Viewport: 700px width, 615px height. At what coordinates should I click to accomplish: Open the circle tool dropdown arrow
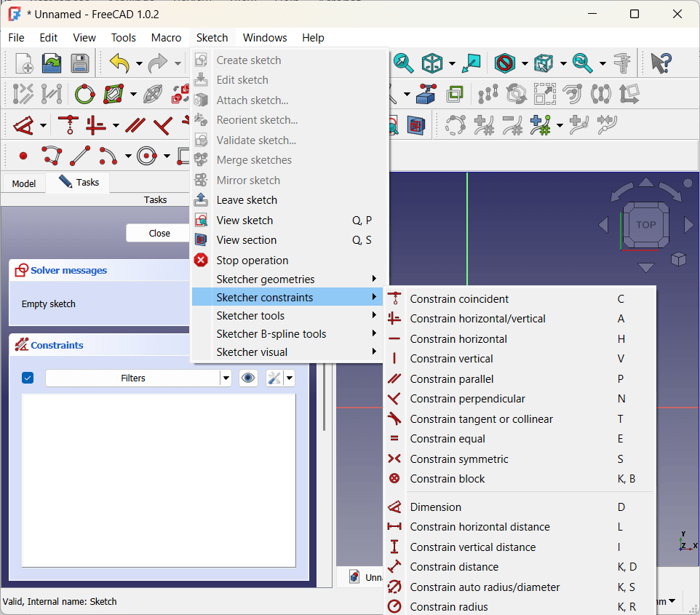tap(167, 156)
